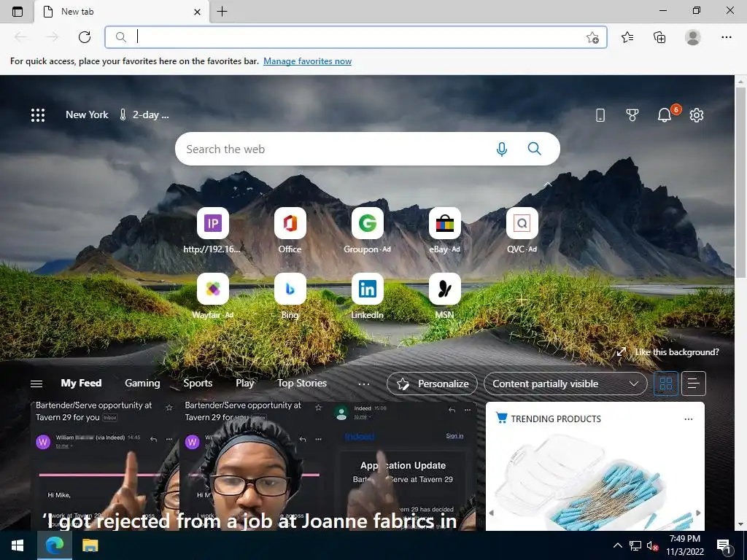Image resolution: width=747 pixels, height=560 pixels.
Task: Open Collections
Action: pos(659,37)
